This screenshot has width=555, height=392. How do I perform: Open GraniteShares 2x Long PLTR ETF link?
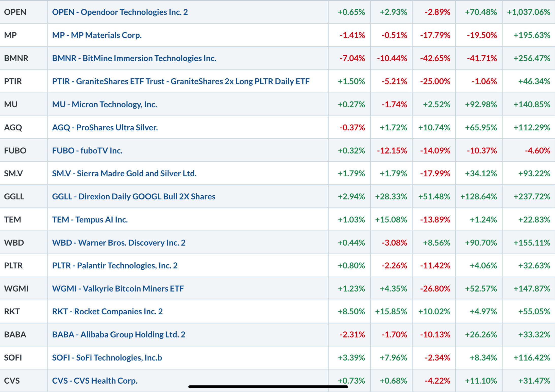[181, 81]
